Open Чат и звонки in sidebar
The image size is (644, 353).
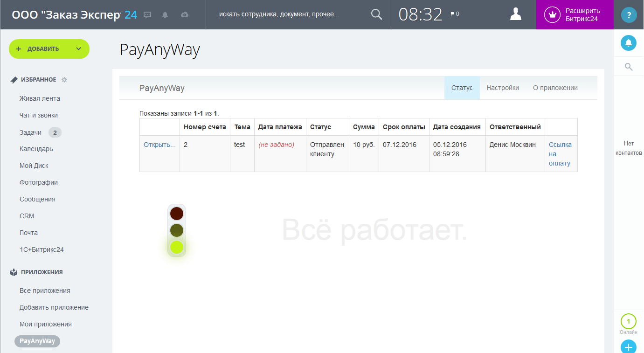[x=39, y=115]
